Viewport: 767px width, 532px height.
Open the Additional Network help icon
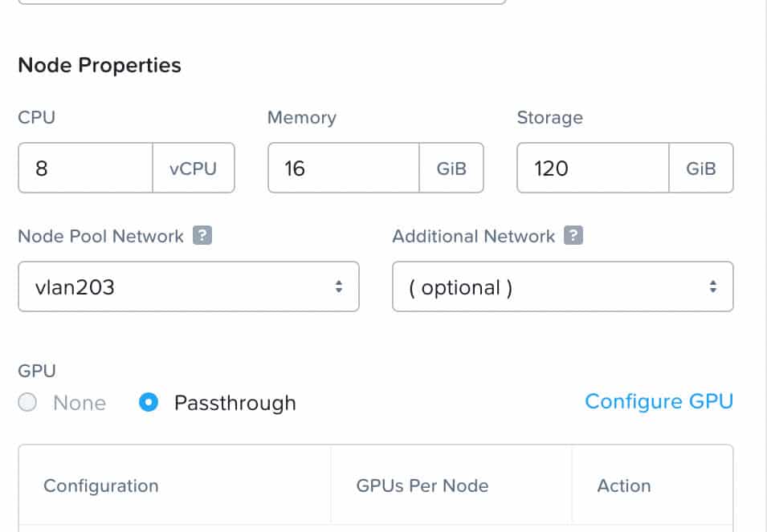click(x=573, y=235)
